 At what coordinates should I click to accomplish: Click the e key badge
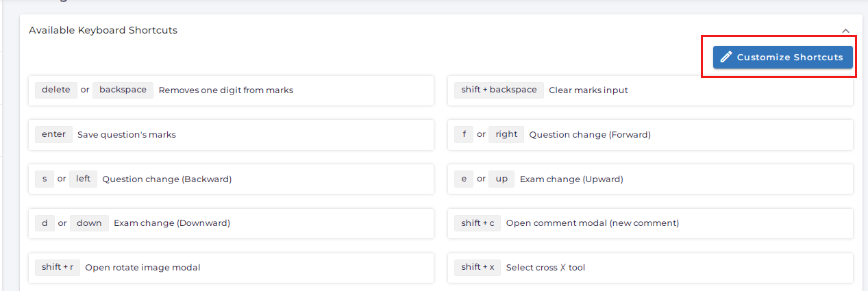pyautogui.click(x=464, y=179)
